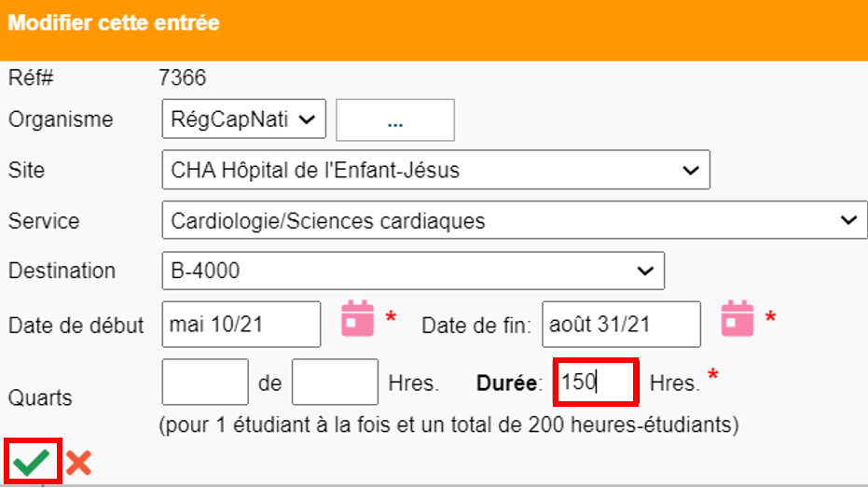Expand the Service Cardiologie dropdown
868x488 pixels.
(515, 220)
